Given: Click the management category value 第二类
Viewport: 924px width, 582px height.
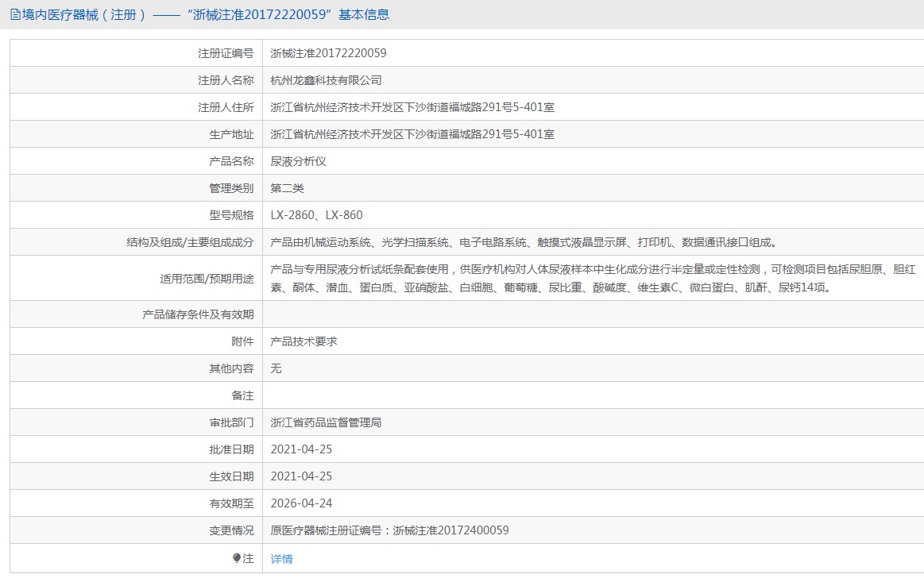Looking at the screenshot, I should [x=287, y=188].
